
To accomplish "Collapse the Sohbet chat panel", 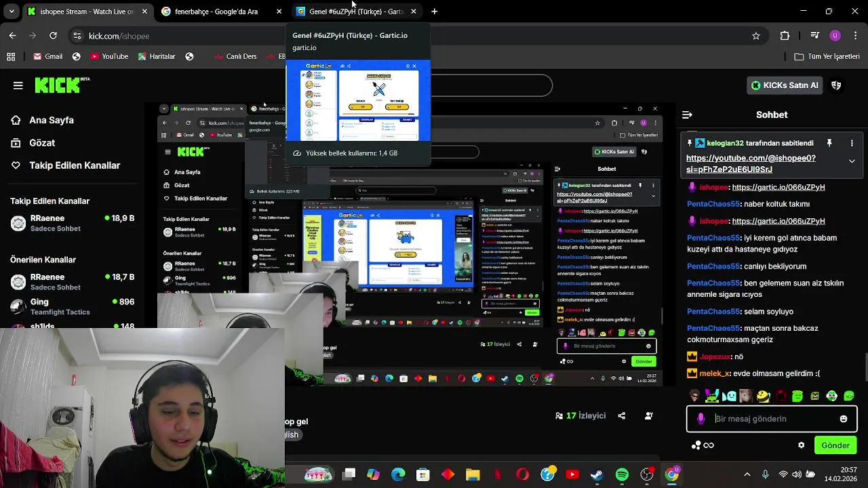I will point(687,115).
